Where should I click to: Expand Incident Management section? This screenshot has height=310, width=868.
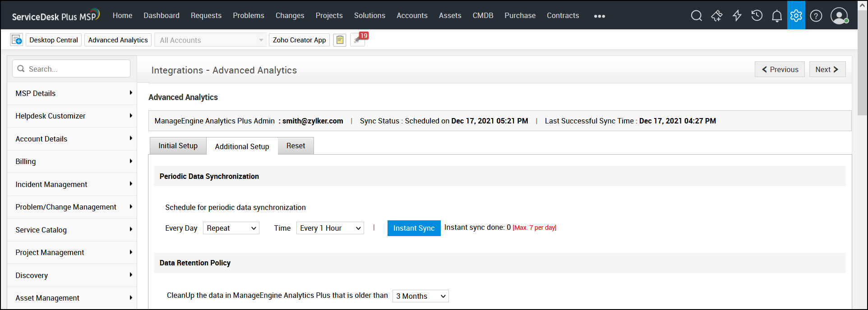[72, 184]
